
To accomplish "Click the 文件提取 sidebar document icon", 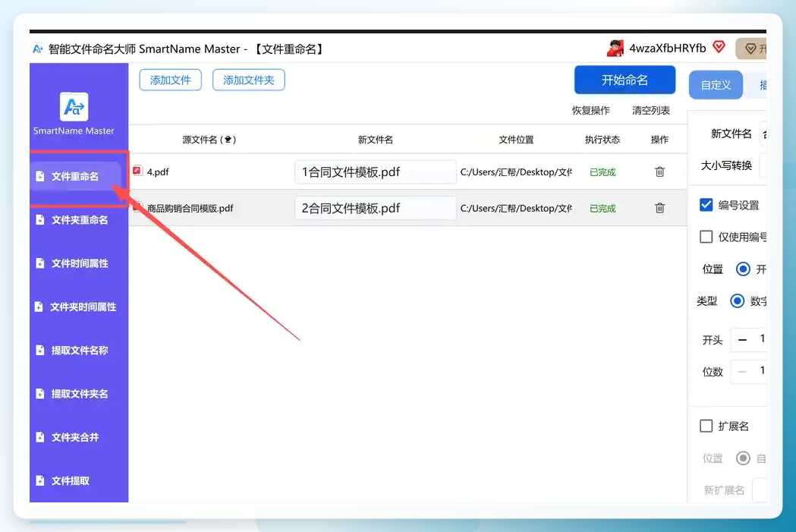I will 40,480.
